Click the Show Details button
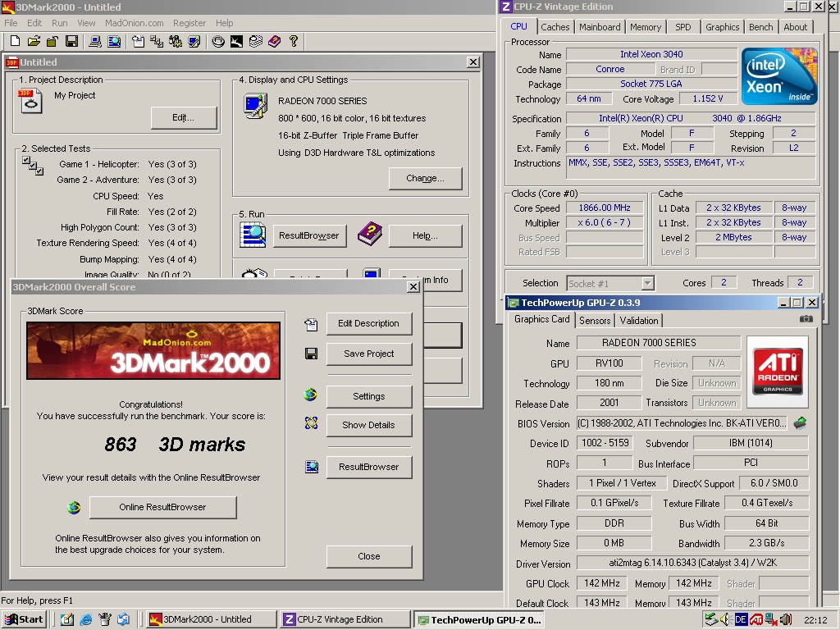This screenshot has width=840, height=630. coord(368,425)
